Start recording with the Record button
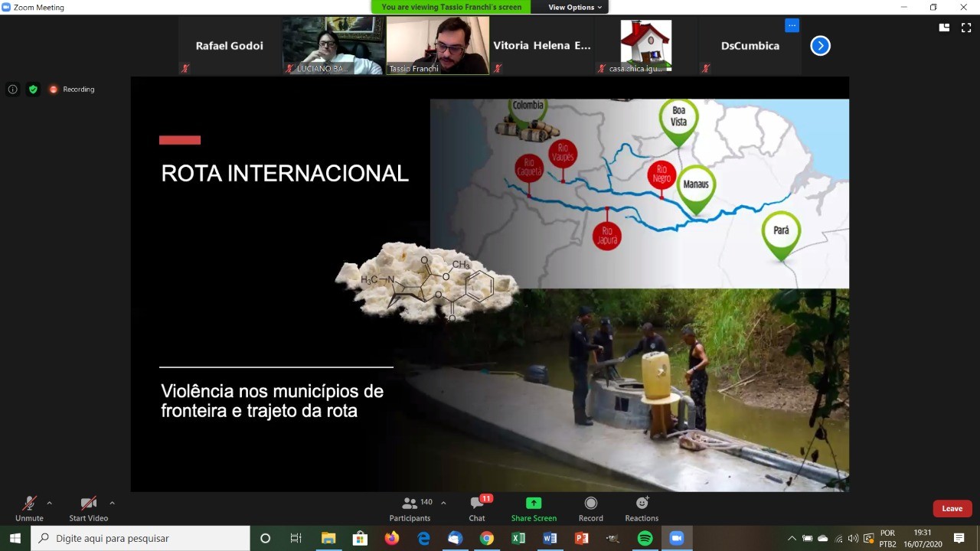 [x=590, y=508]
